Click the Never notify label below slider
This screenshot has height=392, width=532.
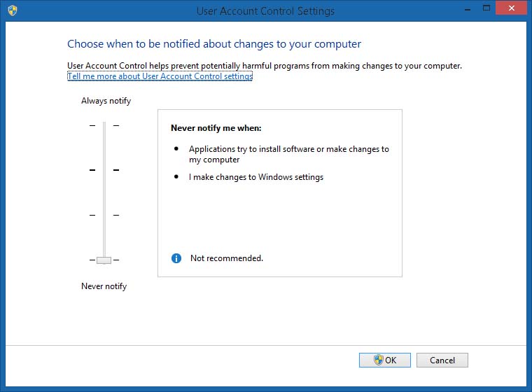point(104,286)
